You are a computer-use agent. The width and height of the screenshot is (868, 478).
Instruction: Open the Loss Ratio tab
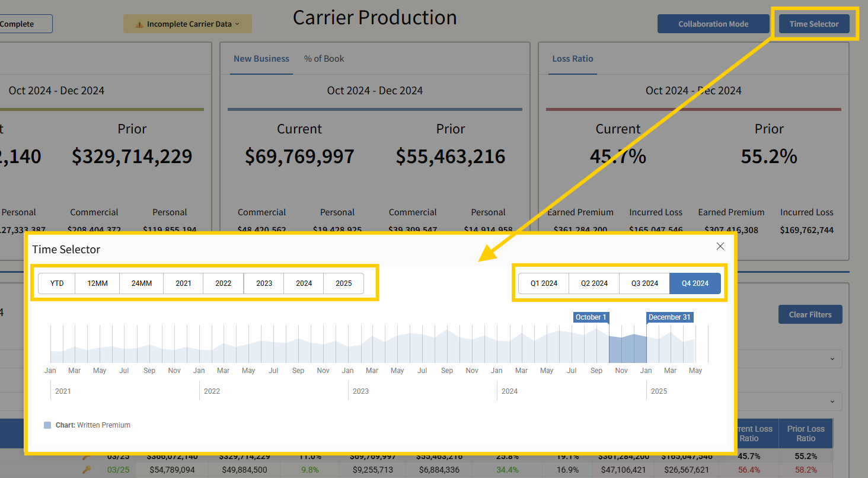[572, 59]
